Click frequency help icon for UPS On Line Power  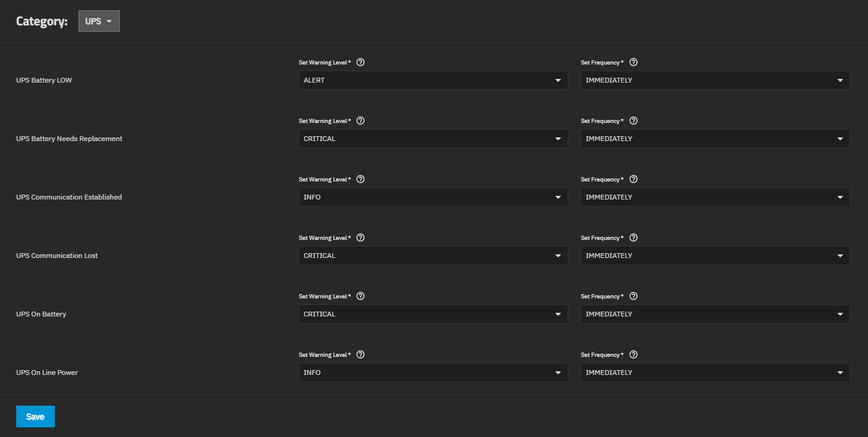634,354
